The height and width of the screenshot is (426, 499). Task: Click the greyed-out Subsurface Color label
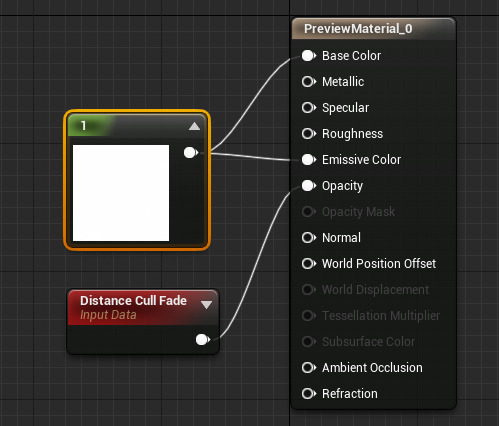point(368,342)
